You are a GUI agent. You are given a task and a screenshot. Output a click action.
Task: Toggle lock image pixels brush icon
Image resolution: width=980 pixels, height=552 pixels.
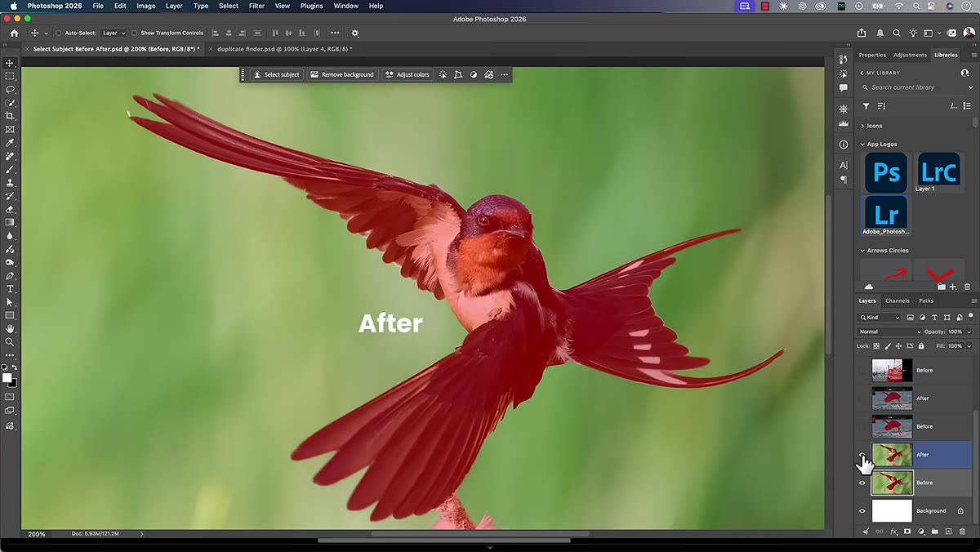pyautogui.click(x=888, y=346)
